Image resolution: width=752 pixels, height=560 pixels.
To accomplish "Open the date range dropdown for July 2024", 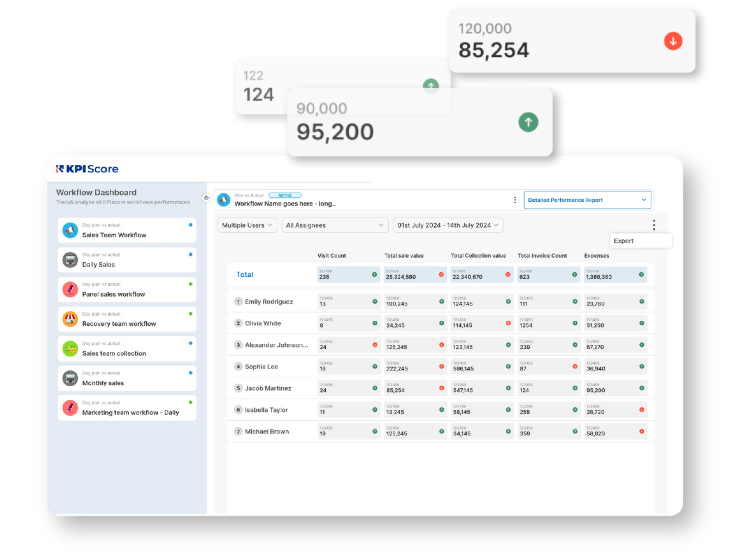I will [x=448, y=225].
